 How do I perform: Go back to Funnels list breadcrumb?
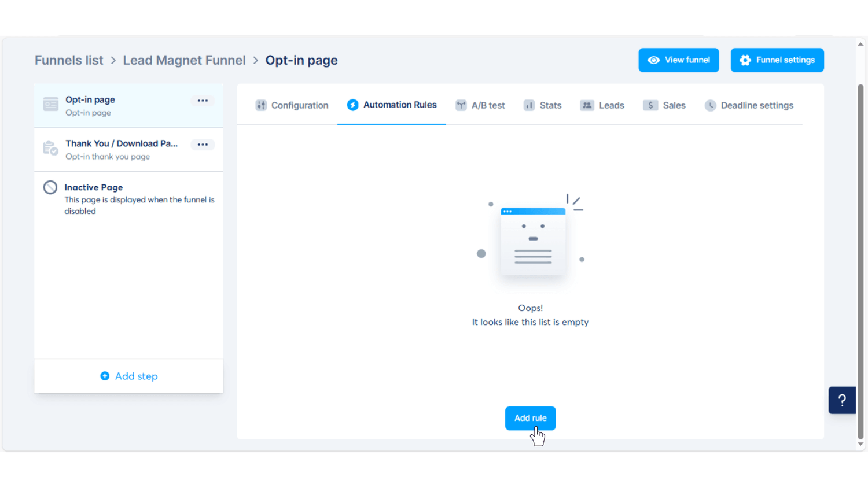coord(69,60)
